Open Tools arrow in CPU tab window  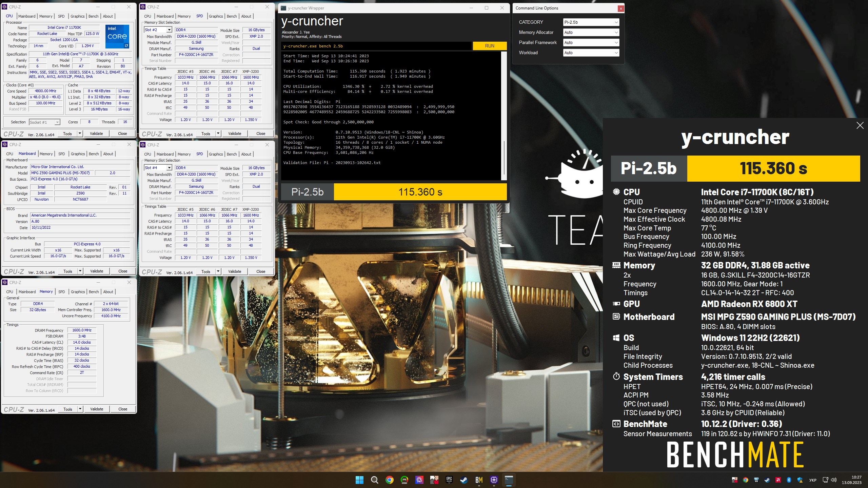coord(80,134)
